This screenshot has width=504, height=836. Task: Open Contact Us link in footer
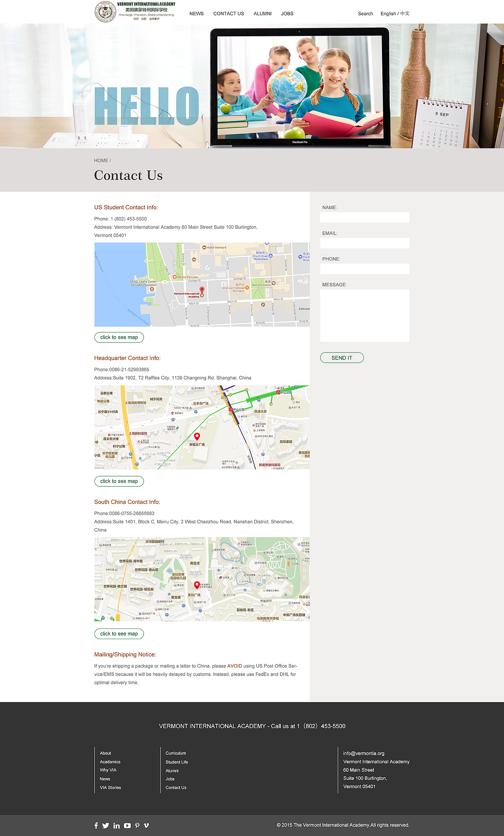[x=176, y=788]
